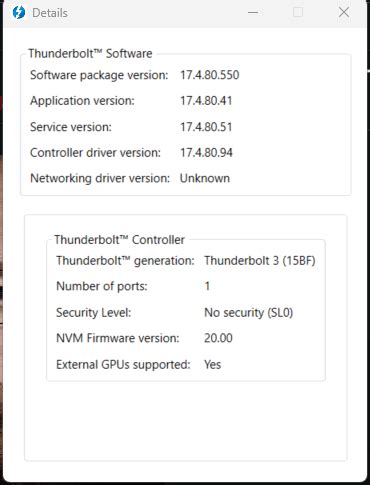Minimize the Details window

click(253, 13)
